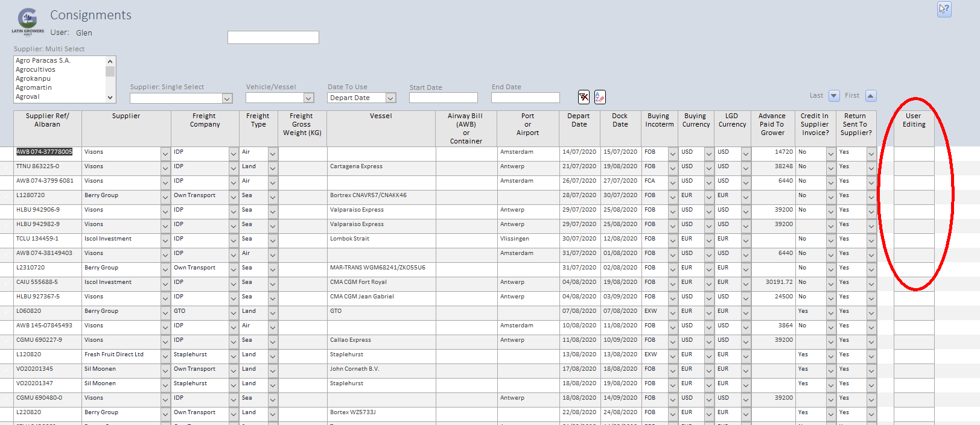The image size is (980, 425).
Task: Open the Date To Use dropdown
Action: click(390, 98)
